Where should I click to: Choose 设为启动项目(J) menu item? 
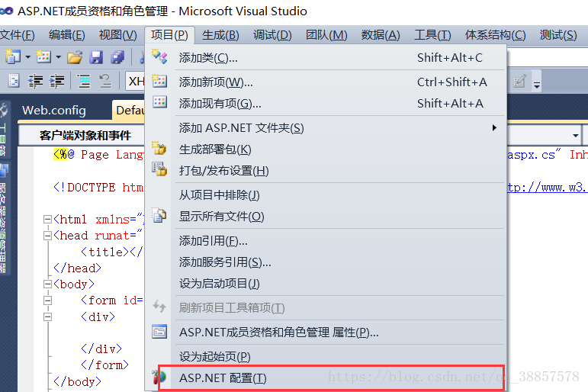(326, 284)
